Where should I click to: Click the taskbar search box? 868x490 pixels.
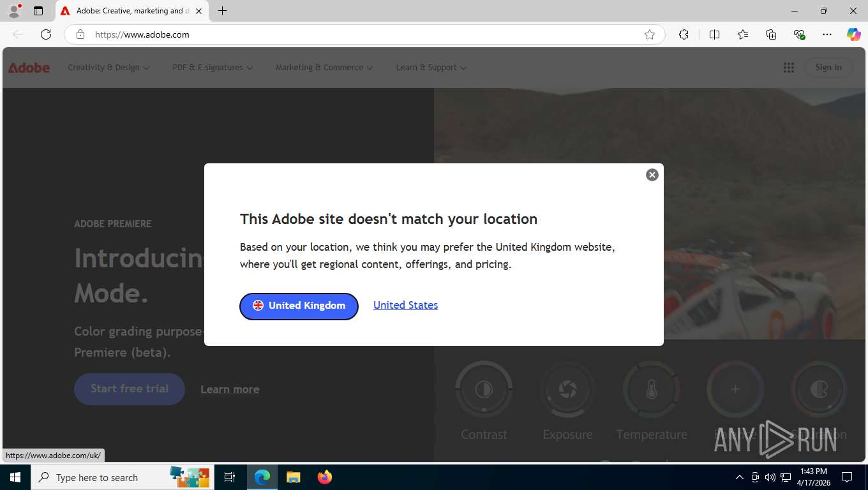[123, 477]
